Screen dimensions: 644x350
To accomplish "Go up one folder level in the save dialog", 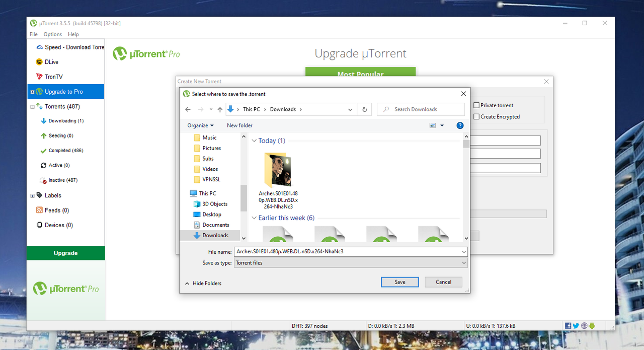I will click(x=220, y=109).
